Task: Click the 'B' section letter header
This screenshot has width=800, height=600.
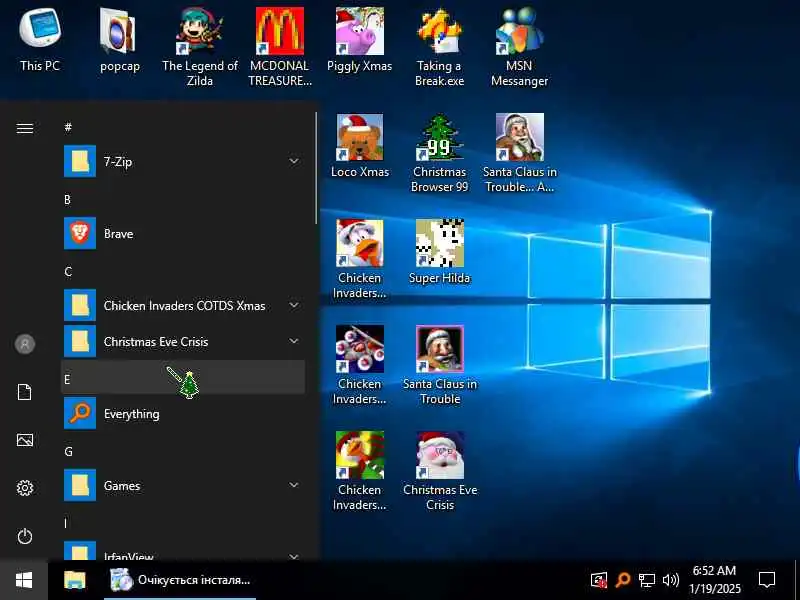Action: pos(67,199)
